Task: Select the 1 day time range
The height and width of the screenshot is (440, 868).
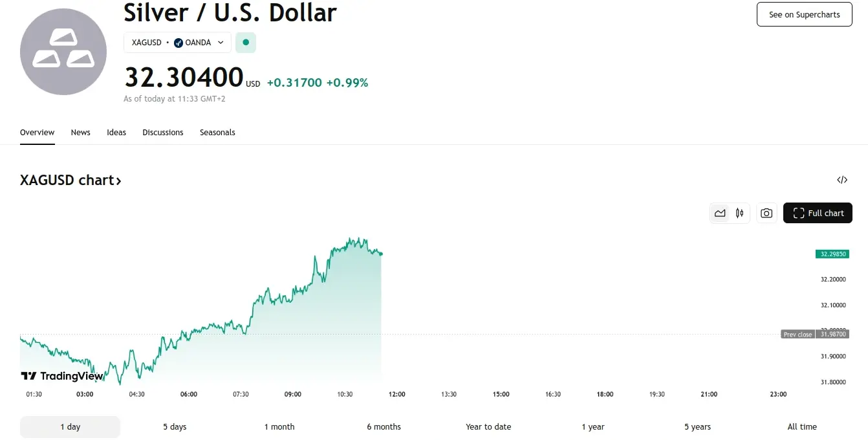Action: (x=70, y=427)
